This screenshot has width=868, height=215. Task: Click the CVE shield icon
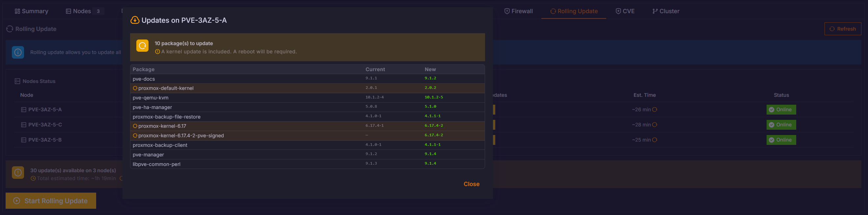[618, 11]
